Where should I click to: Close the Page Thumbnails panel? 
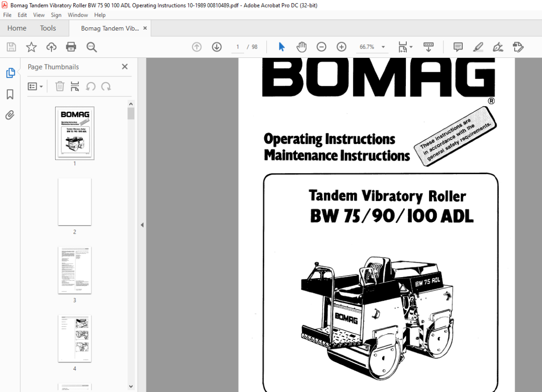tap(125, 67)
